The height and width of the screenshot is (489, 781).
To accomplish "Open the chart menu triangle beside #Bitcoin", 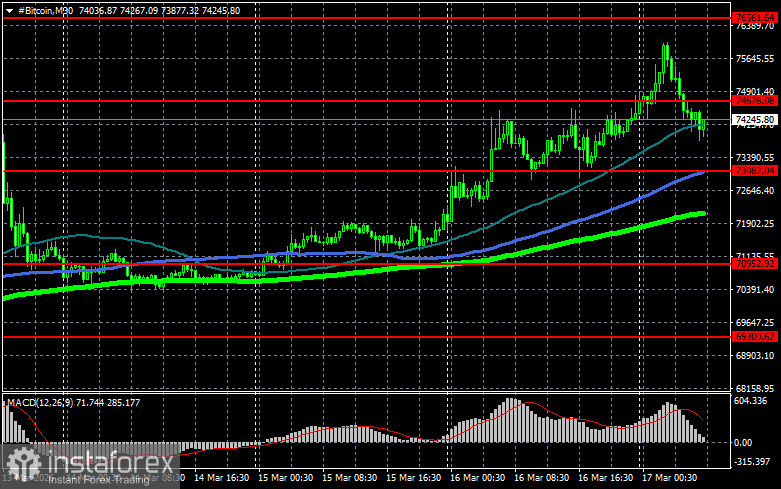I will (9, 11).
